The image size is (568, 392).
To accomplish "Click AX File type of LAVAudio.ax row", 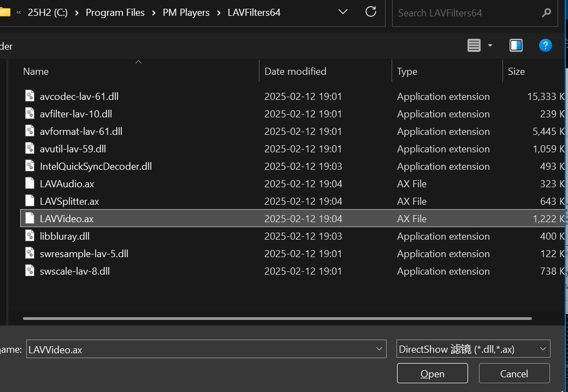I will [x=411, y=183].
